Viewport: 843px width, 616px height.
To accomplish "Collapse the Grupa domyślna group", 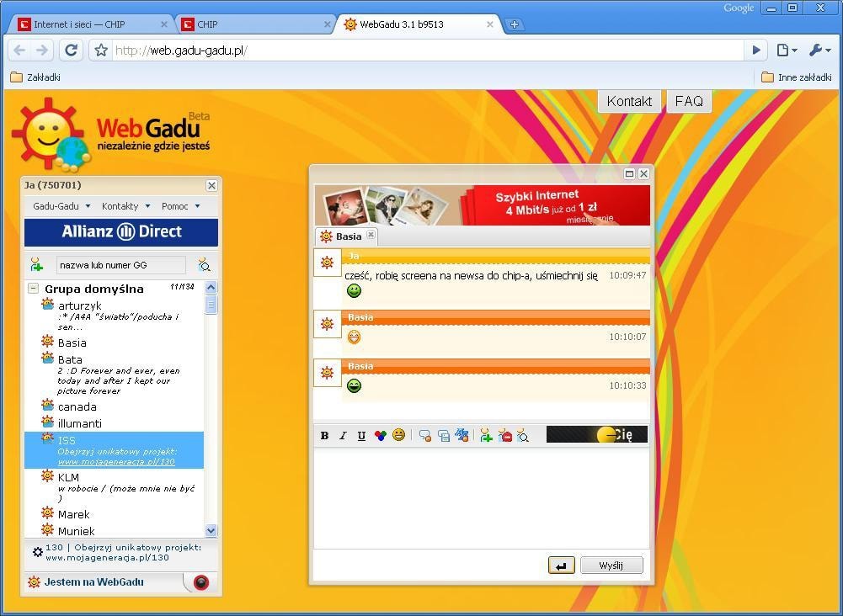I will tap(34, 289).
